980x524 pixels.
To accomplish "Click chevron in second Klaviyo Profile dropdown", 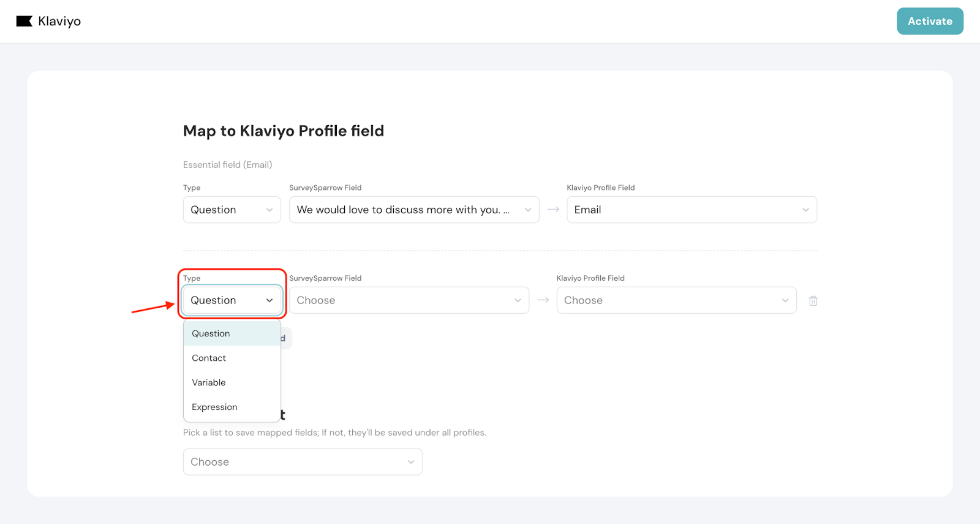I will (785, 300).
